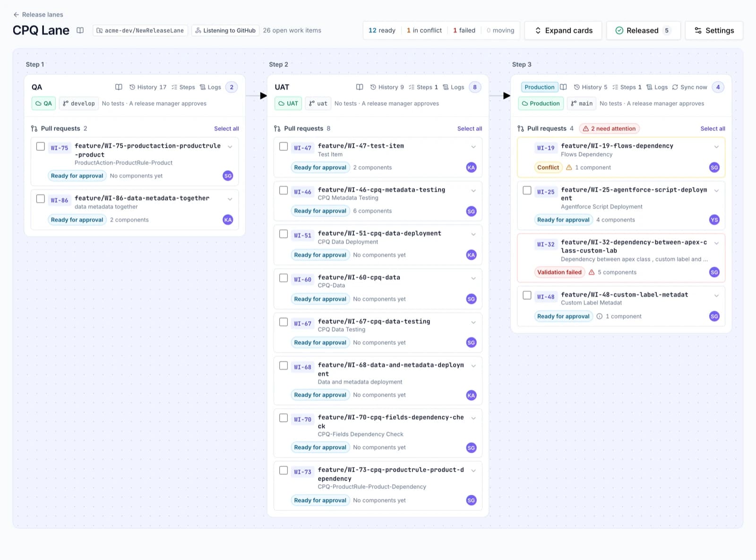
Task: Open the book icon in the UAT step header
Action: click(x=360, y=87)
